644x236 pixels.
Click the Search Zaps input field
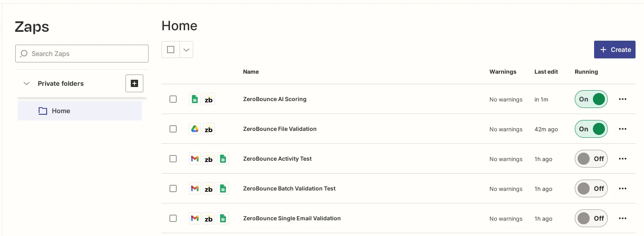tap(82, 54)
